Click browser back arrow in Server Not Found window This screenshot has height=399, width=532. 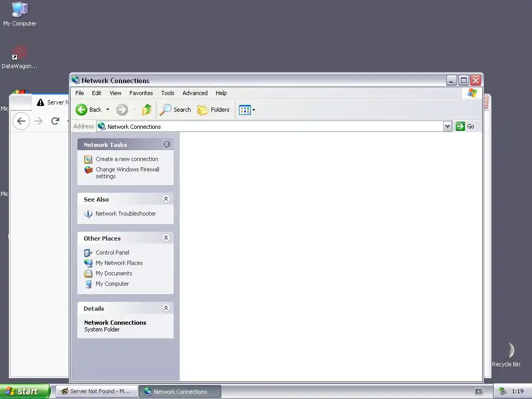click(21, 121)
